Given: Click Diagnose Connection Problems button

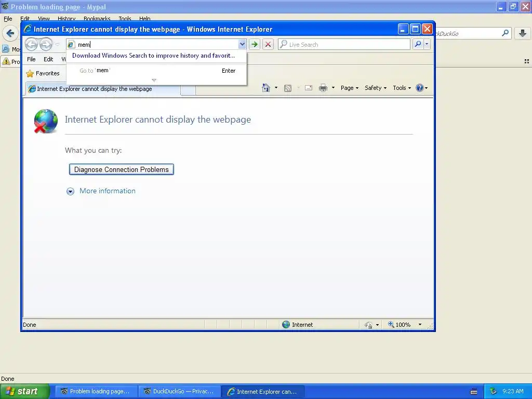Looking at the screenshot, I should 122,170.
